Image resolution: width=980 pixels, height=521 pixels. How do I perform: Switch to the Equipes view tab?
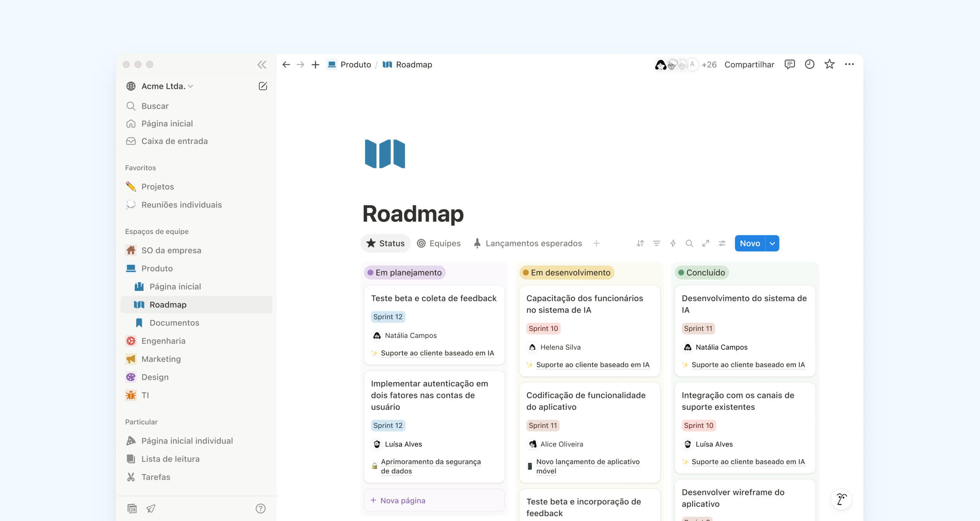tap(439, 243)
